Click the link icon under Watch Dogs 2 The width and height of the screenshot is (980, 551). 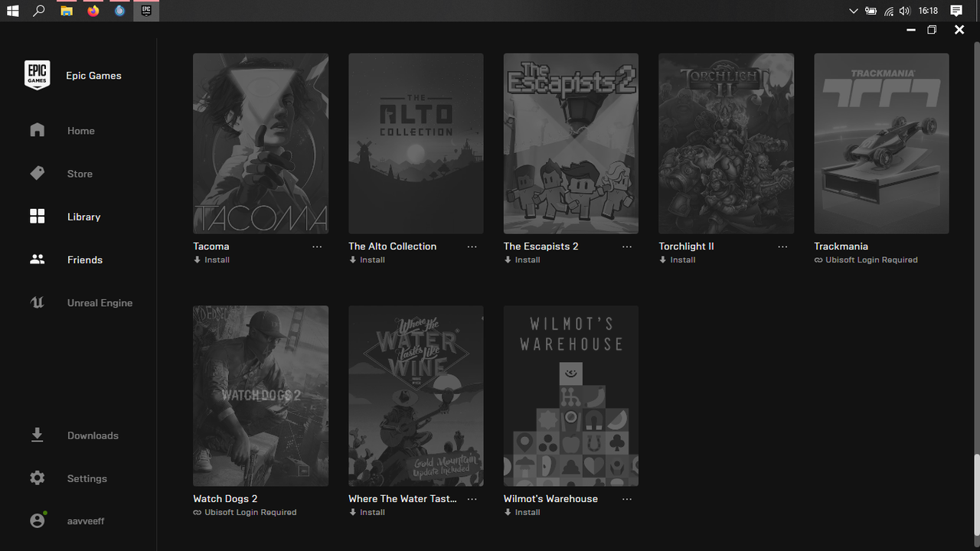coord(198,513)
